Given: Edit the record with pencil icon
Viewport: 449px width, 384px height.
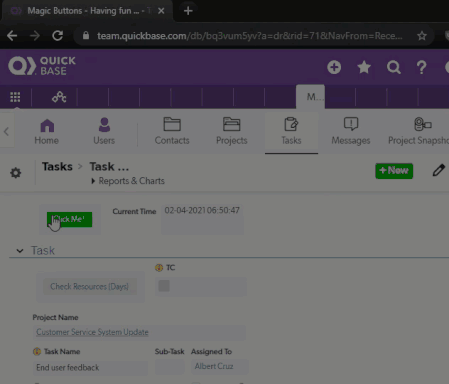Looking at the screenshot, I should click(439, 170).
